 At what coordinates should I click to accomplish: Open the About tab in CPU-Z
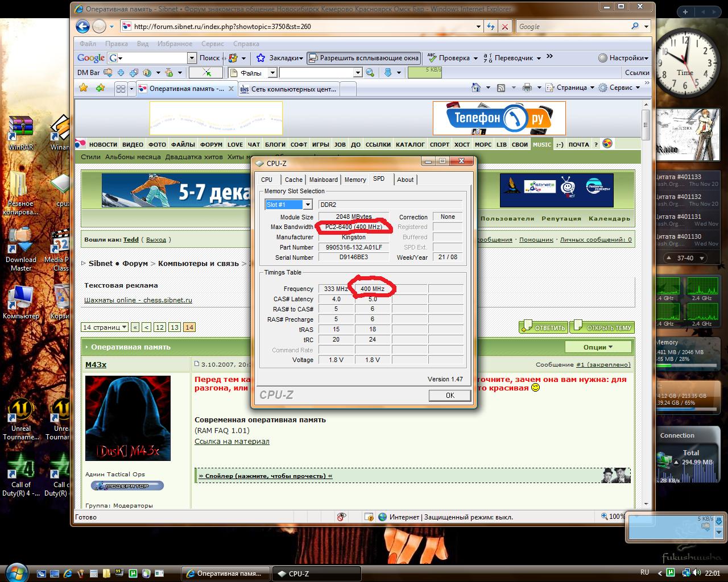click(x=406, y=180)
